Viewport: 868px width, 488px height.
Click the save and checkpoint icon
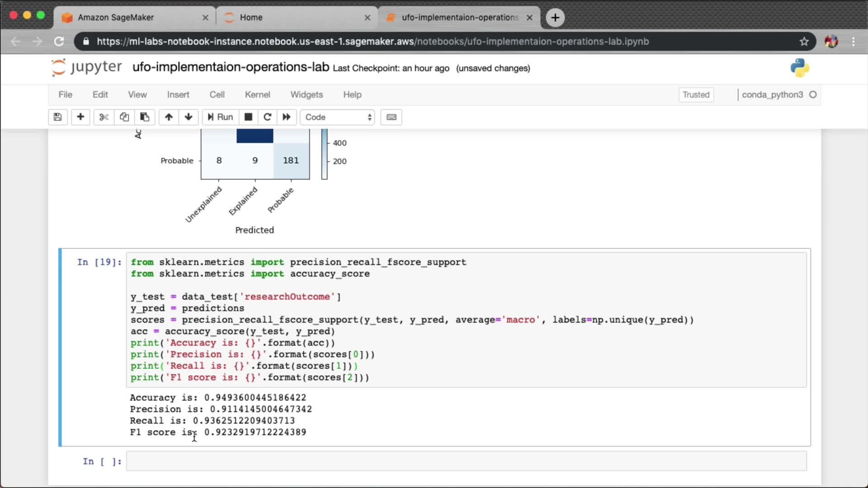pos(57,117)
